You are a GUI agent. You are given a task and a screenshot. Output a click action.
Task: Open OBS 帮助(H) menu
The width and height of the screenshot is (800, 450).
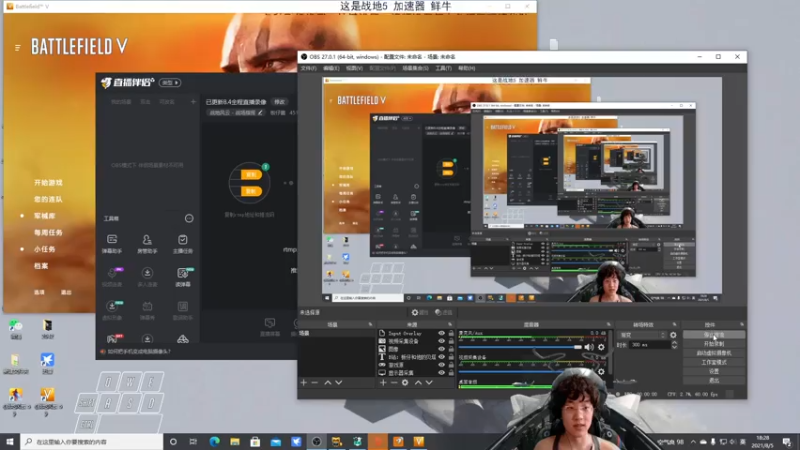pos(467,68)
